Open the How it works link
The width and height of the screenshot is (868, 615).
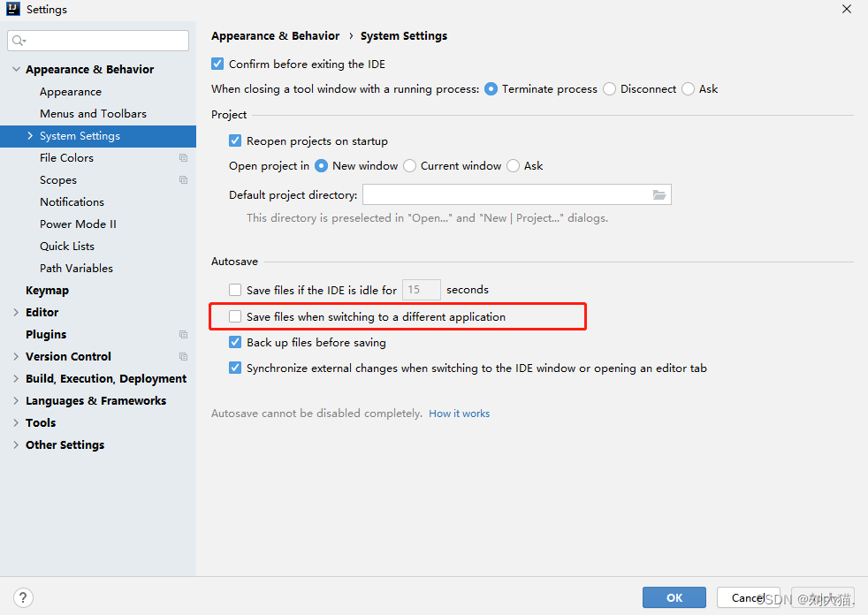tap(459, 414)
